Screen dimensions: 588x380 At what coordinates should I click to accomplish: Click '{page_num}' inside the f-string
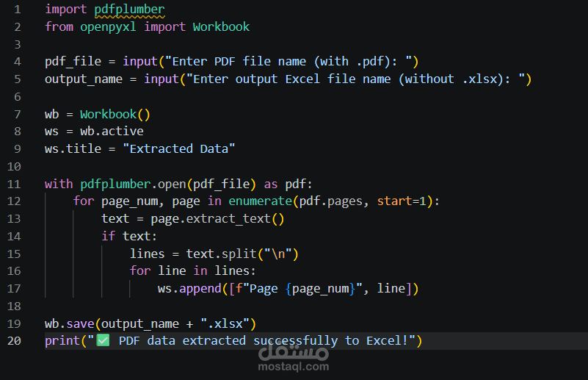320,289
